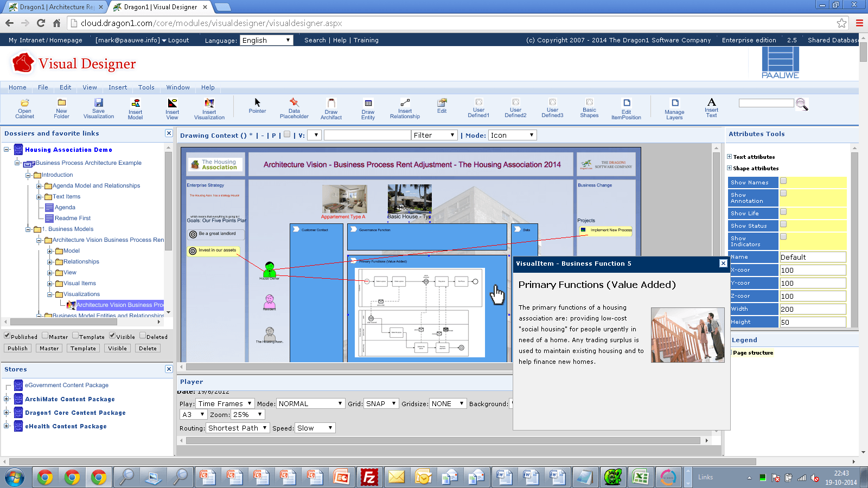Open the Home menu
Image resolution: width=868 pixels, height=488 pixels.
click(17, 87)
